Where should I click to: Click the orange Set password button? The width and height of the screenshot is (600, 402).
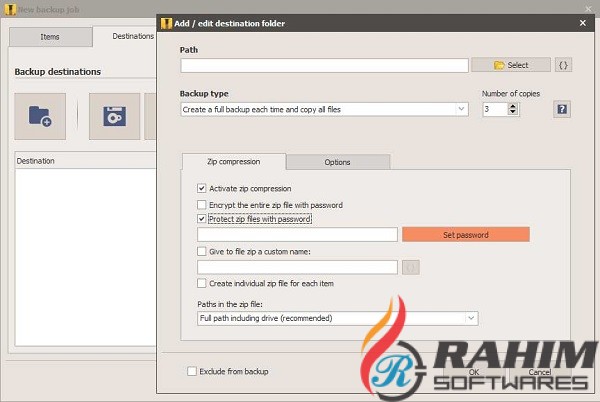(x=466, y=234)
